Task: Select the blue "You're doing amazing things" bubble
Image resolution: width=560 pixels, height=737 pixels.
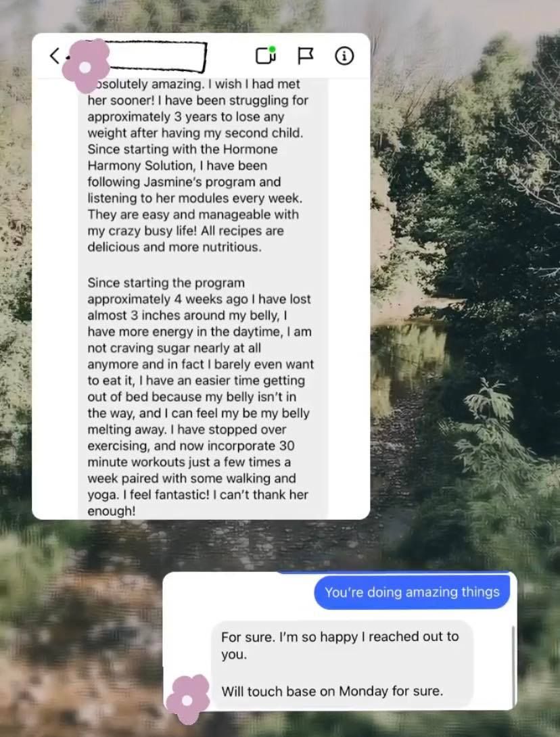Action: coord(412,592)
